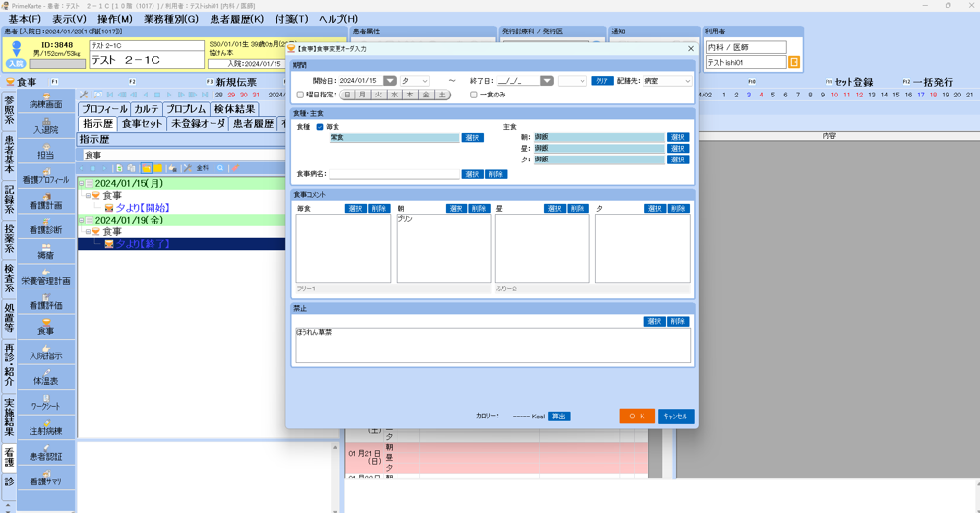The image size is (980, 513).
Task: Open the 入退院 sidebar icon
Action: click(46, 126)
